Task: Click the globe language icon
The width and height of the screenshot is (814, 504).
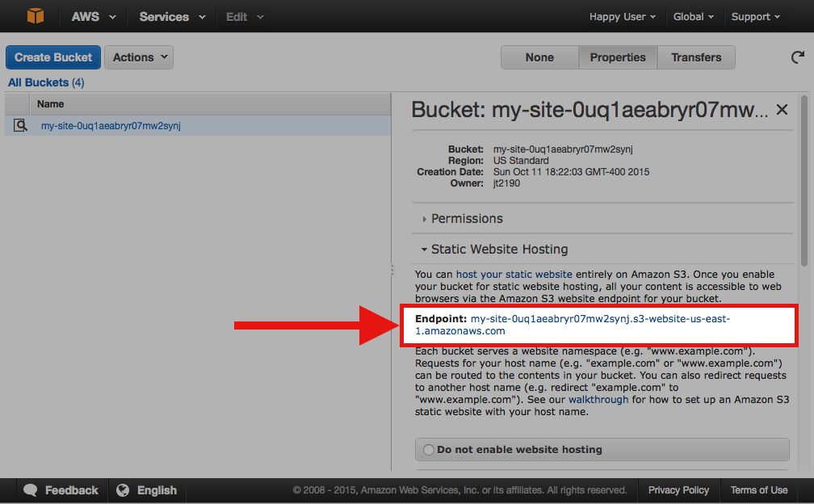Action: coord(123,490)
